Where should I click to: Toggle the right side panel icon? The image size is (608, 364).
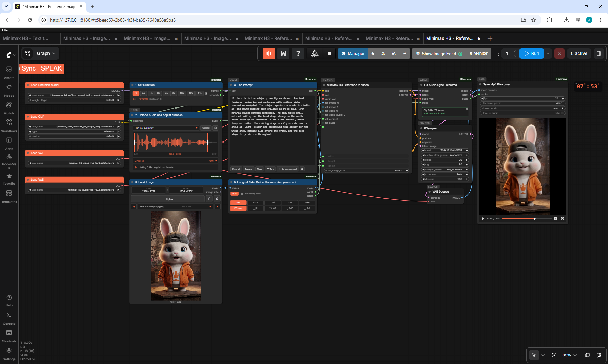click(599, 53)
